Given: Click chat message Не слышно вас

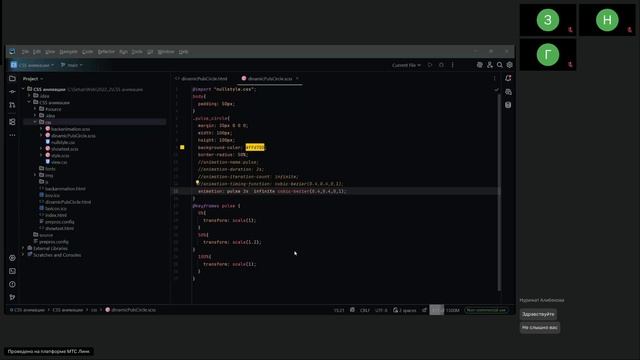Looking at the screenshot, I should click(540, 327).
